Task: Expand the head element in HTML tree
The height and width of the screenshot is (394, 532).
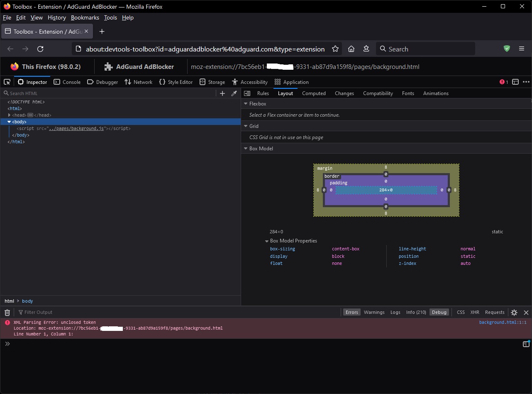Action: [10, 115]
